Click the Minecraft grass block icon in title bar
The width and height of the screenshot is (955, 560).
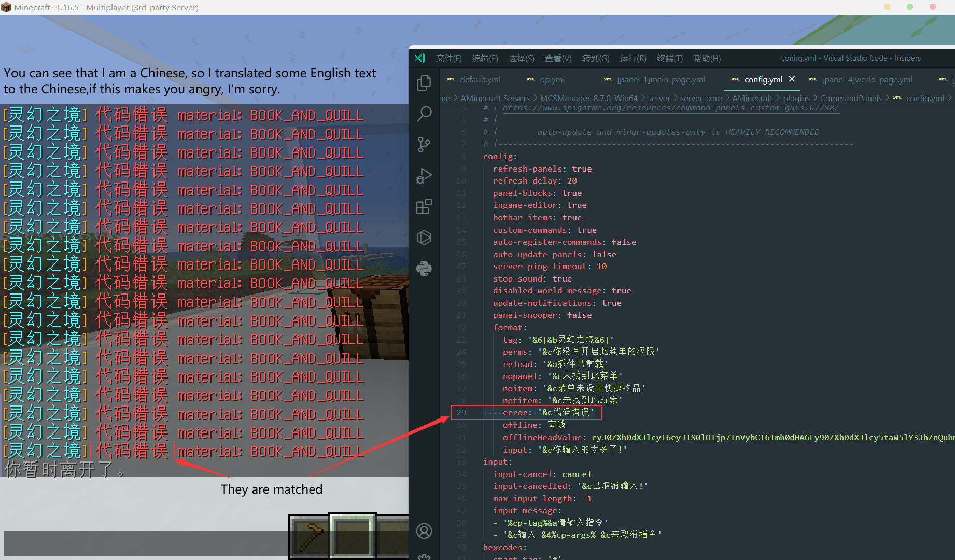(x=7, y=7)
